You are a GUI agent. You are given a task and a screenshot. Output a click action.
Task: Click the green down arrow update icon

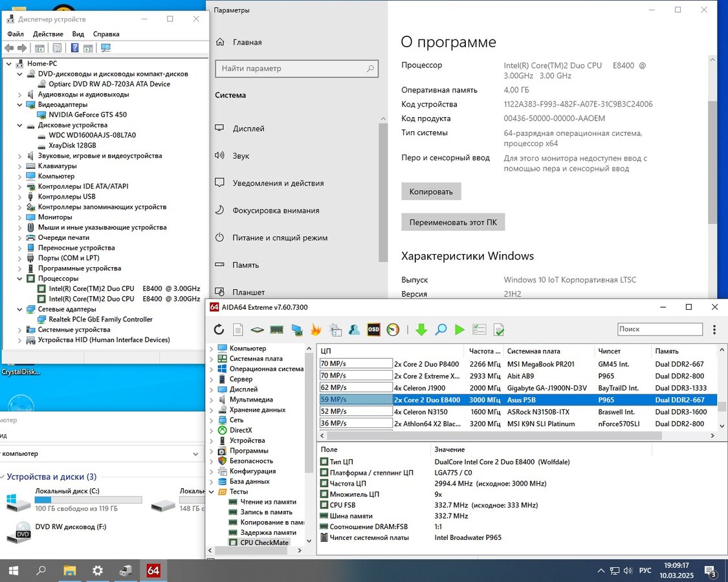421,330
